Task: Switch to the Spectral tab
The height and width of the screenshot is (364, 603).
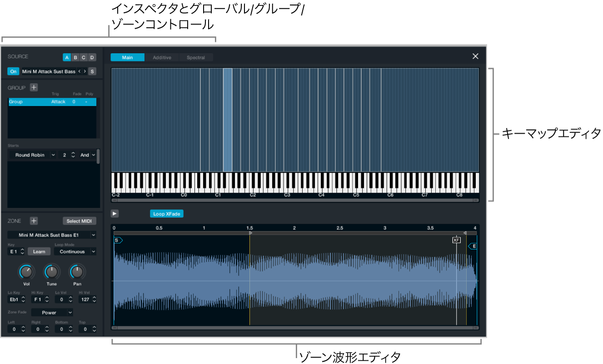Action: tap(196, 57)
